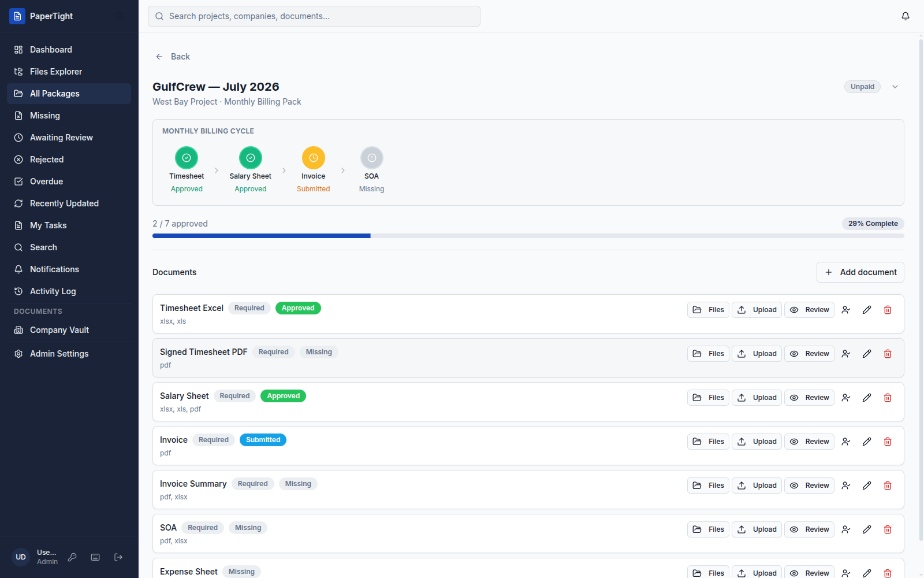Go Back to the previous page

click(173, 57)
